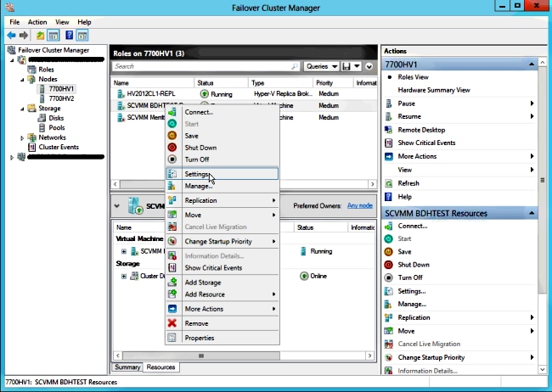Click the Cluster Events icon in tree
552x392 pixels.
[x=31, y=147]
